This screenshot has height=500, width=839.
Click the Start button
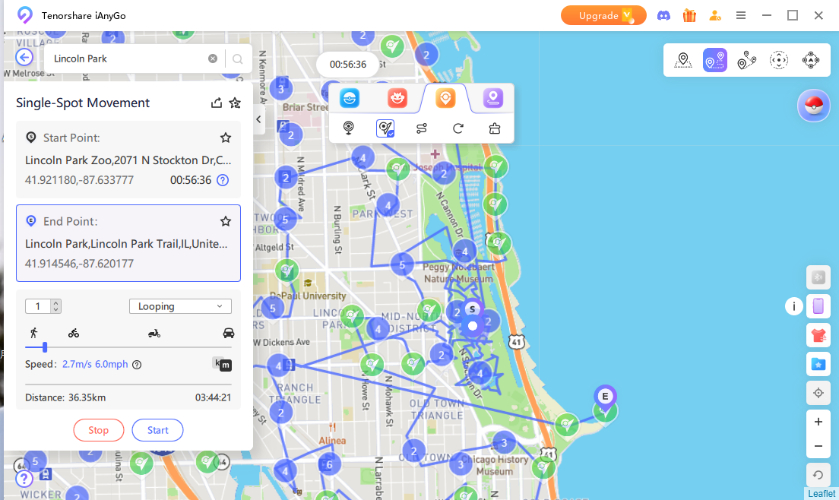pos(157,430)
